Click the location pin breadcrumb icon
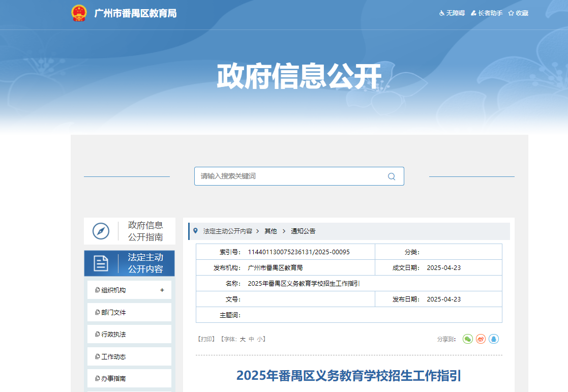The width and height of the screenshot is (568, 392). pyautogui.click(x=195, y=231)
